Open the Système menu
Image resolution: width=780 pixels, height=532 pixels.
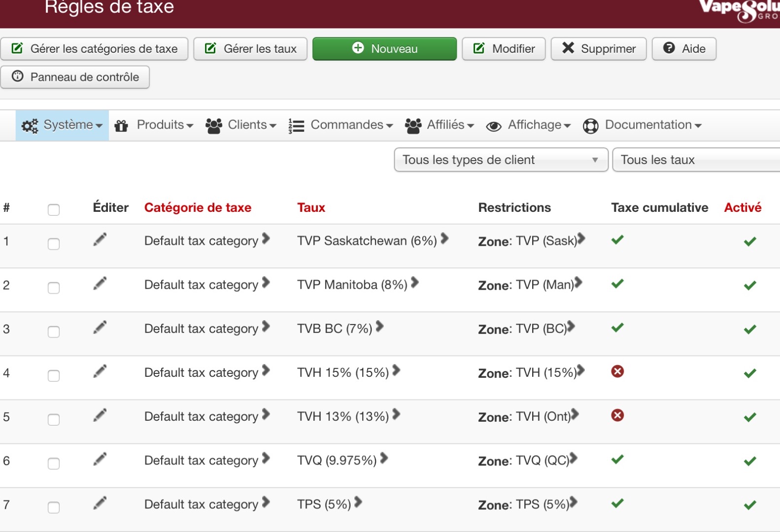pos(62,125)
